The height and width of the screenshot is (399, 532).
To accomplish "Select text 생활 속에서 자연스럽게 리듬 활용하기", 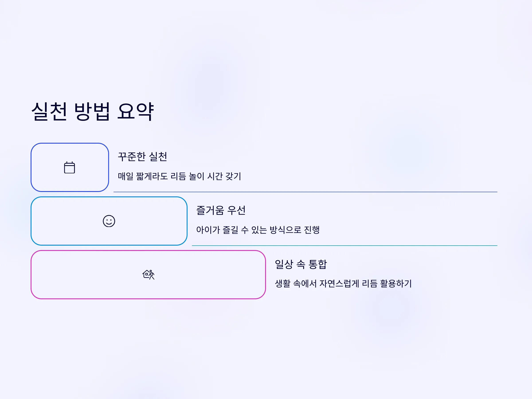I will (x=343, y=284).
